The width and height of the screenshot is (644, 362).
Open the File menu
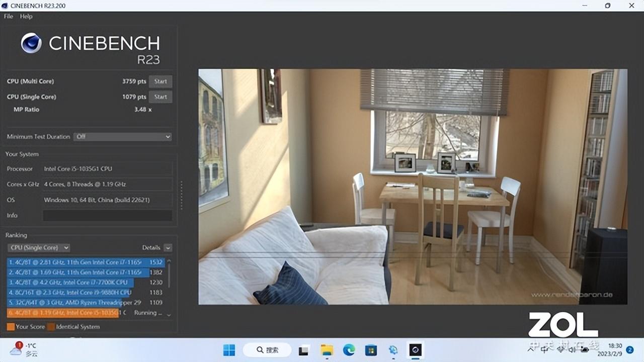[8, 16]
